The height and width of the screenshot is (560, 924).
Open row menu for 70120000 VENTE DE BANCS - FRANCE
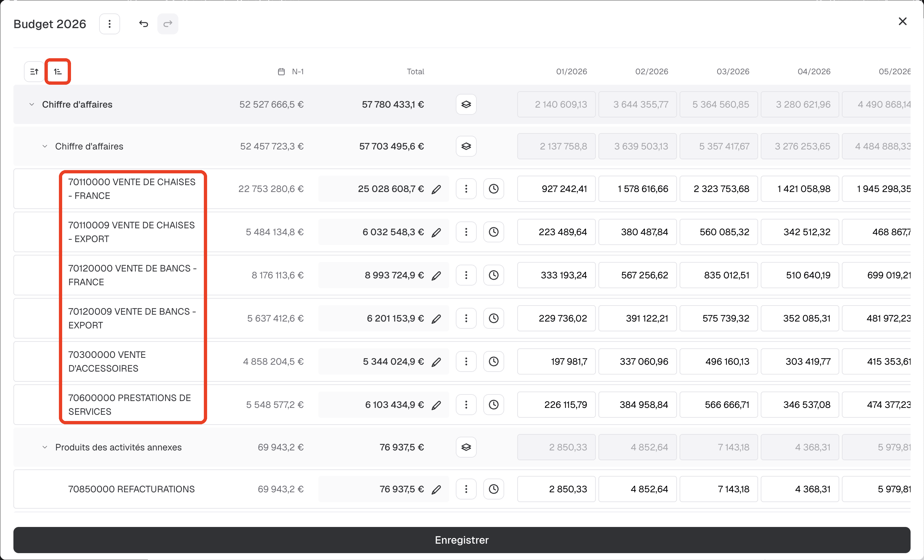click(466, 275)
